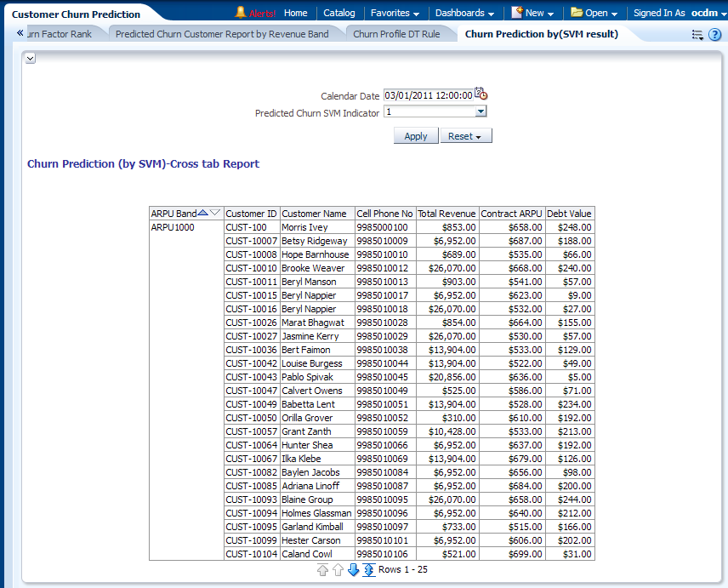This screenshot has width=728, height=588.
Task: Open the calendar date picker icon
Action: pos(481,95)
